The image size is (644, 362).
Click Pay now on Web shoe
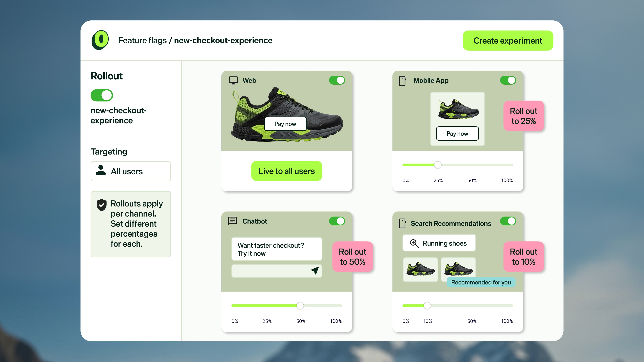click(285, 124)
